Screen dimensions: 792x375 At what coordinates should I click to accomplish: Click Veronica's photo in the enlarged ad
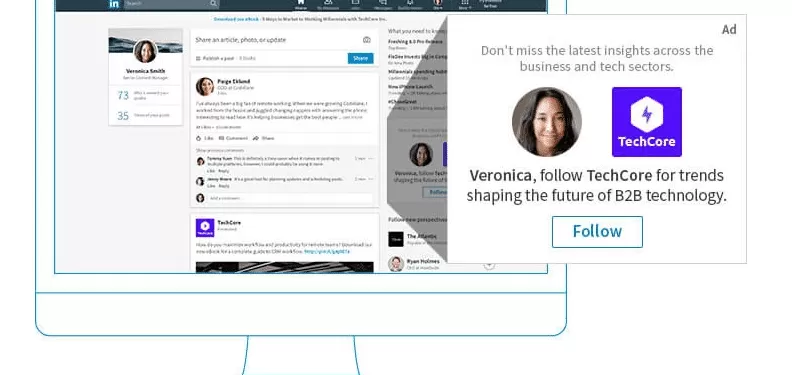(547, 122)
